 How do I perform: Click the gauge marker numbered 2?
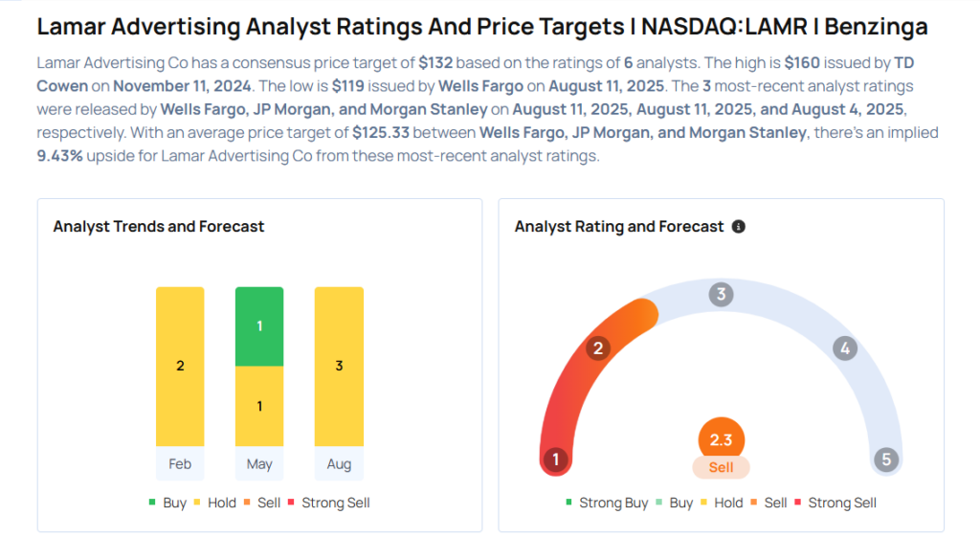point(598,347)
